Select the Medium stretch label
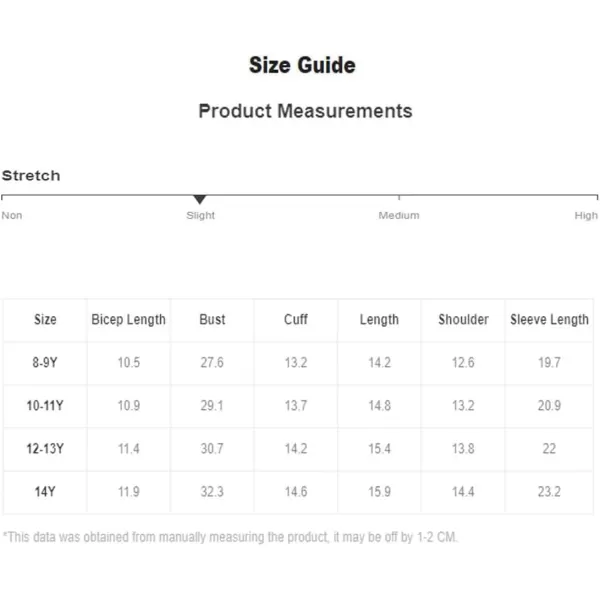 pos(399,215)
